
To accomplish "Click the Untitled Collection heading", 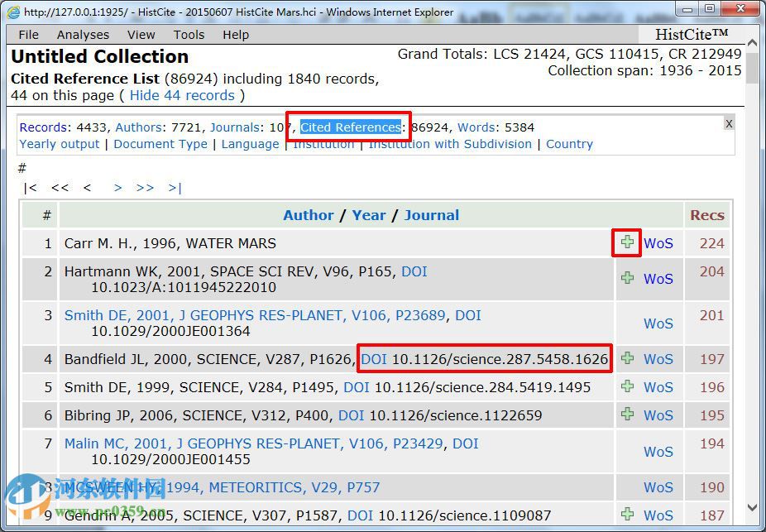I will click(x=99, y=56).
